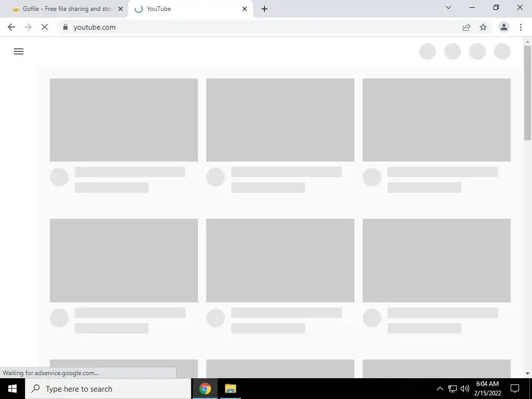The width and height of the screenshot is (532, 399).
Task: Open network status tray icon
Action: (x=453, y=389)
